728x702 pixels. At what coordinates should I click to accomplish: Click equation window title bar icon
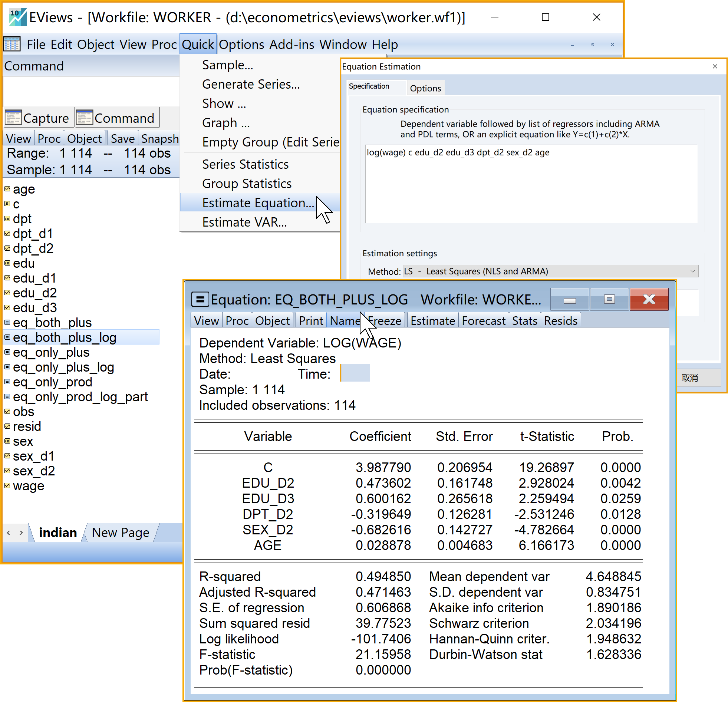pyautogui.click(x=200, y=299)
